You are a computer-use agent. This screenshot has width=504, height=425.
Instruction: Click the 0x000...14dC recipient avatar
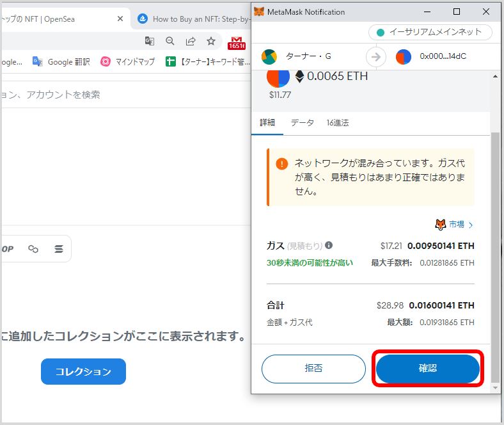(404, 56)
